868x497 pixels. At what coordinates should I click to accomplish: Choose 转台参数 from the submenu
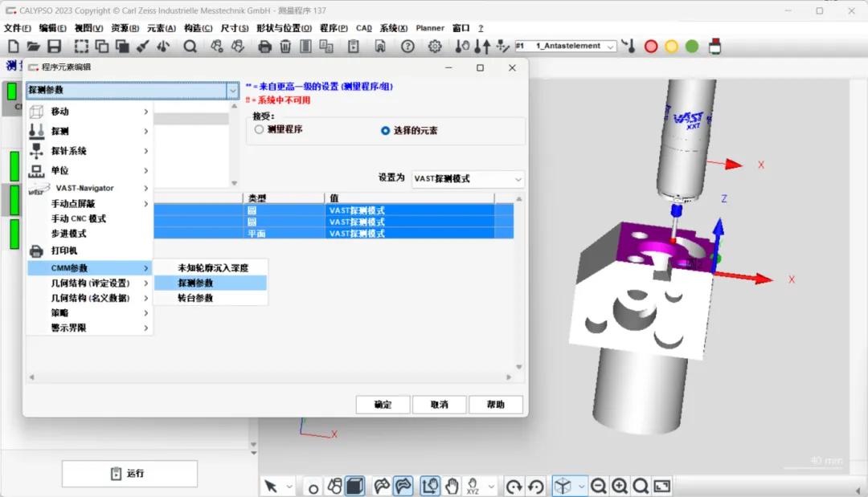(x=211, y=298)
